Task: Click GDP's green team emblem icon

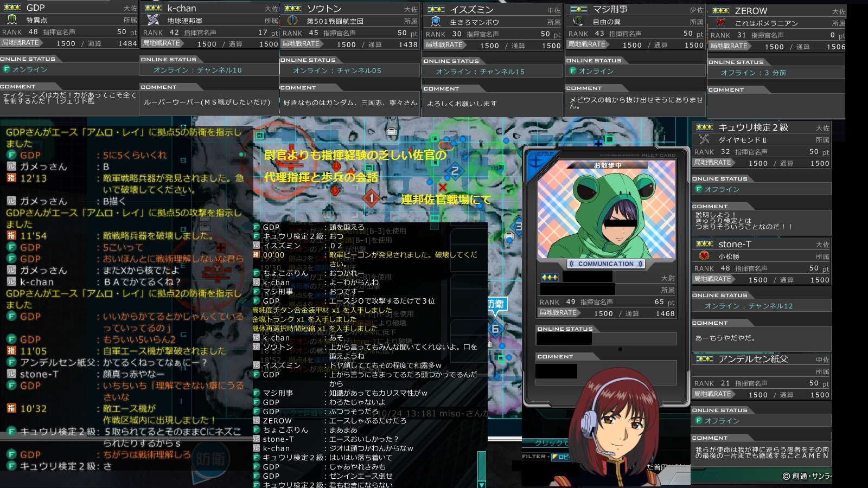Action: 12,20
